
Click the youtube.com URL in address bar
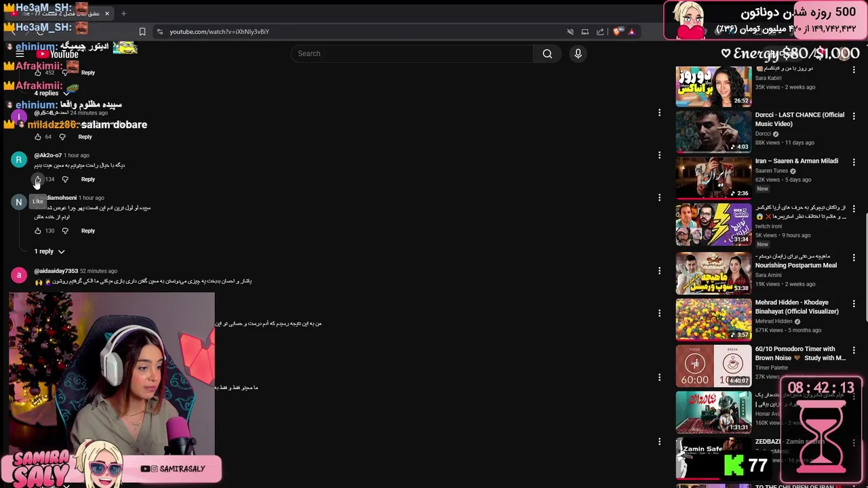pyautogui.click(x=219, y=32)
